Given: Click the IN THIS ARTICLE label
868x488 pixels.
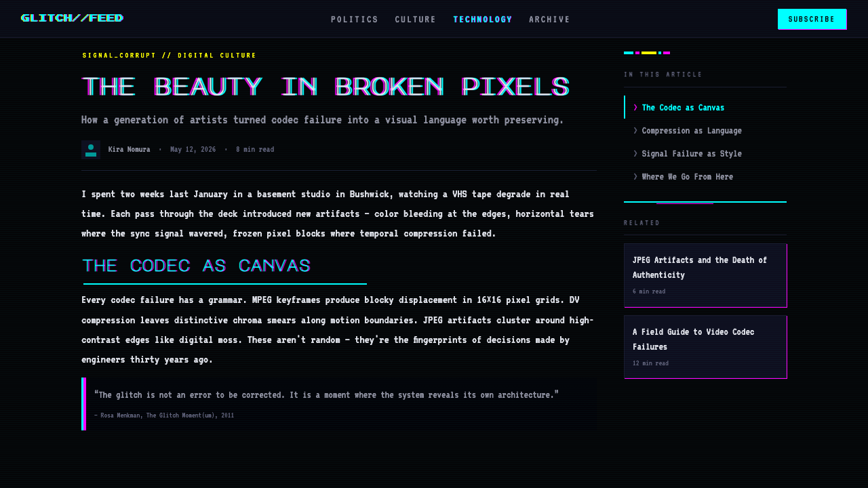Looking at the screenshot, I should (x=663, y=75).
